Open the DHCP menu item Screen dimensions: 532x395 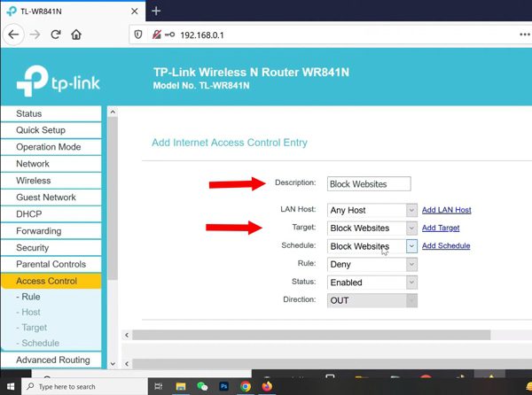point(51,214)
